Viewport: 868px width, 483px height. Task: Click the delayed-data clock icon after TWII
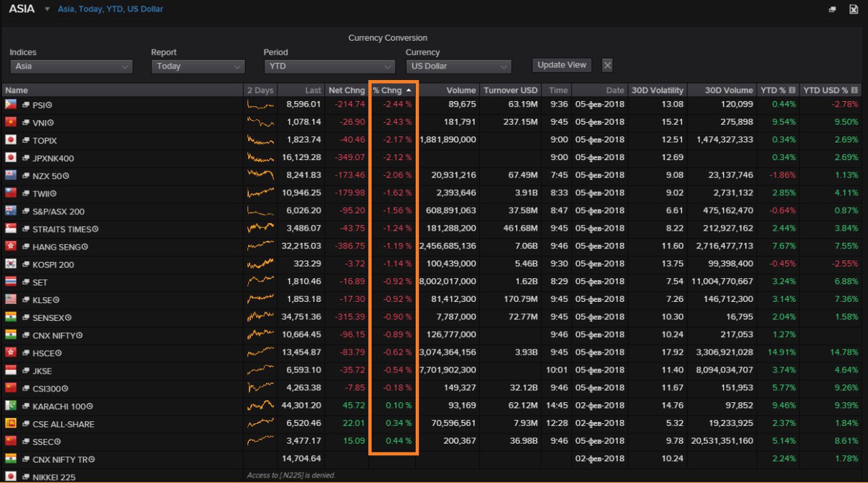coord(53,194)
